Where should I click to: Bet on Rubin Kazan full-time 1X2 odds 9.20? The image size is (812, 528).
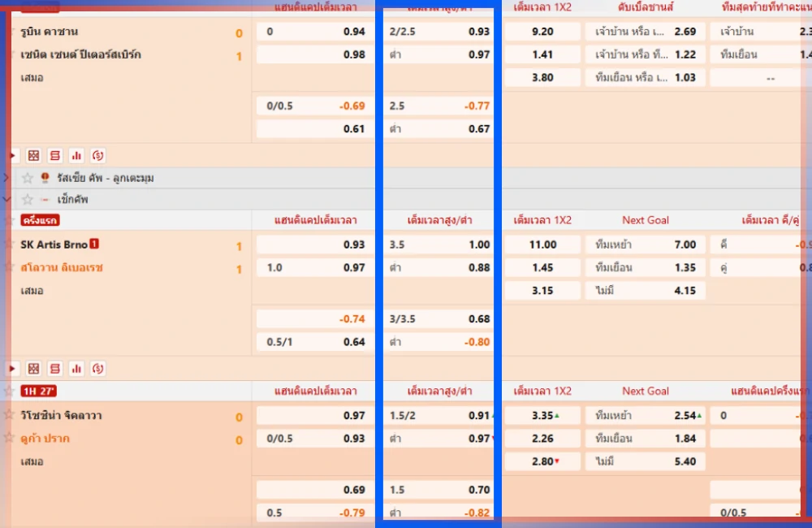click(542, 32)
